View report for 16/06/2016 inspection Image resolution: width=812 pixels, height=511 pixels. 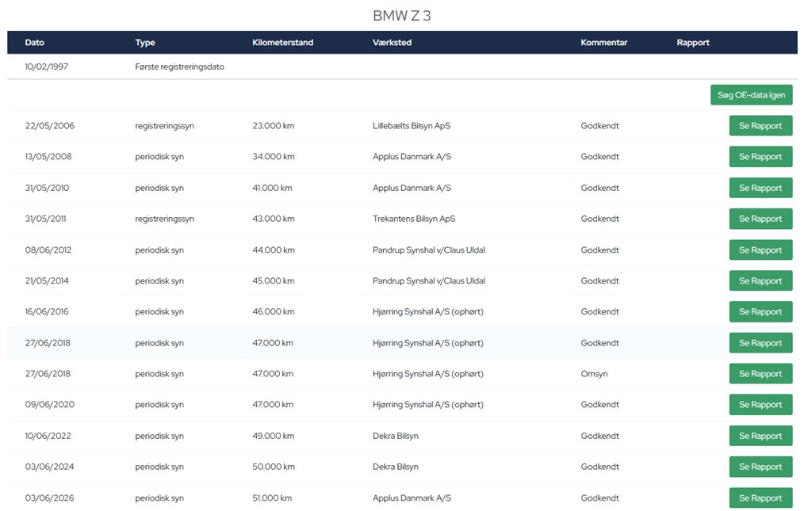coord(760,312)
